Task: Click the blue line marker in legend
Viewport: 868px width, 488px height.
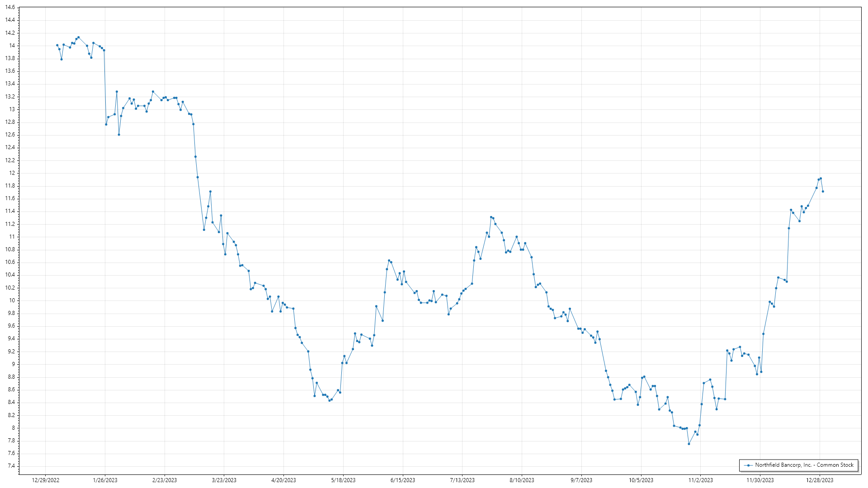Action: tap(749, 465)
